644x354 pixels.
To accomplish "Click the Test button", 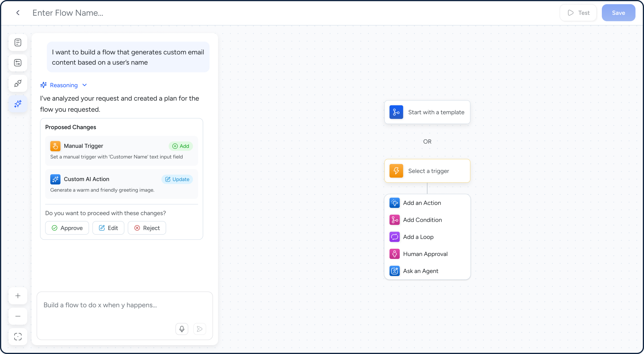I will [x=578, y=13].
